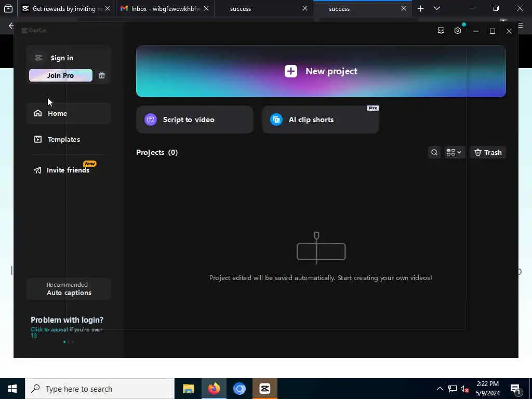The height and width of the screenshot is (399, 532).
Task: Click the browser back arrow
Action: pos(11,26)
